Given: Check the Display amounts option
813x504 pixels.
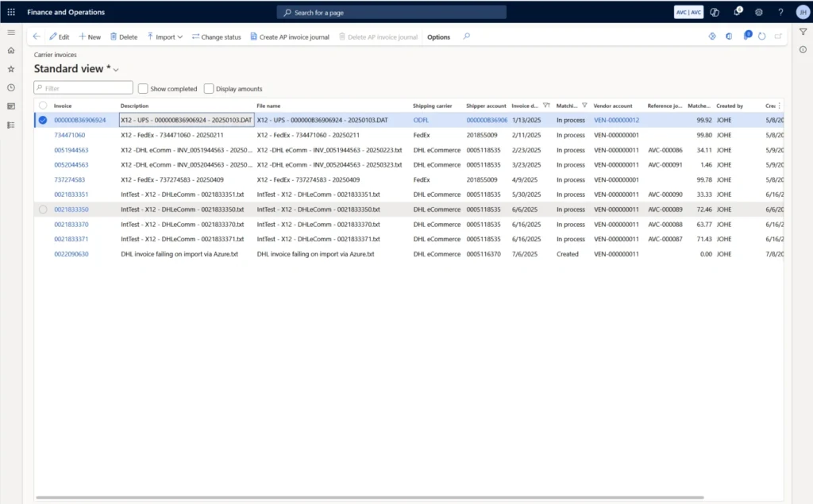Looking at the screenshot, I should point(209,88).
